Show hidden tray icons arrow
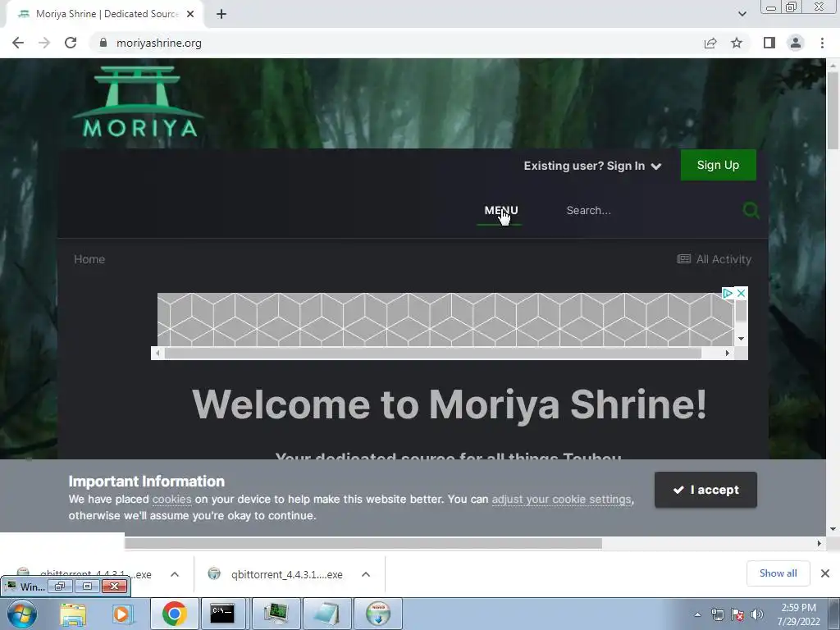 pyautogui.click(x=697, y=614)
